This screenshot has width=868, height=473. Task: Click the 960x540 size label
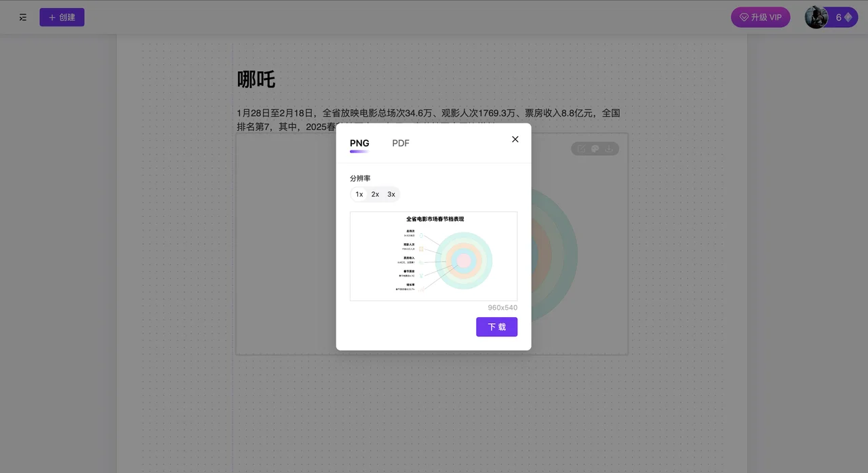click(x=502, y=307)
